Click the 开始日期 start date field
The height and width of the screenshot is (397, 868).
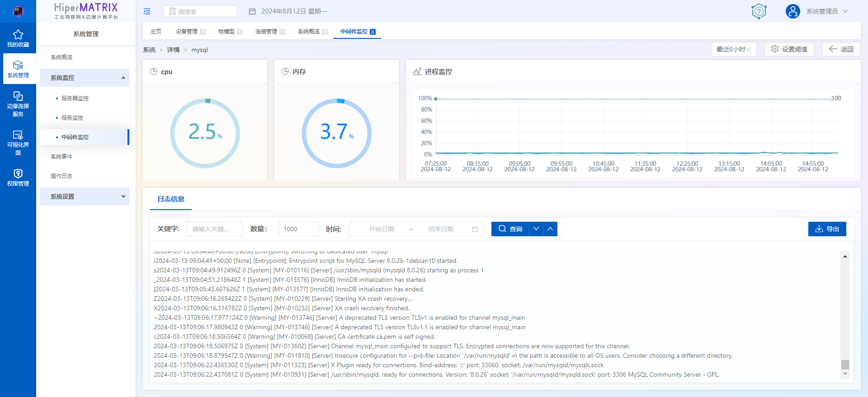[x=381, y=229]
